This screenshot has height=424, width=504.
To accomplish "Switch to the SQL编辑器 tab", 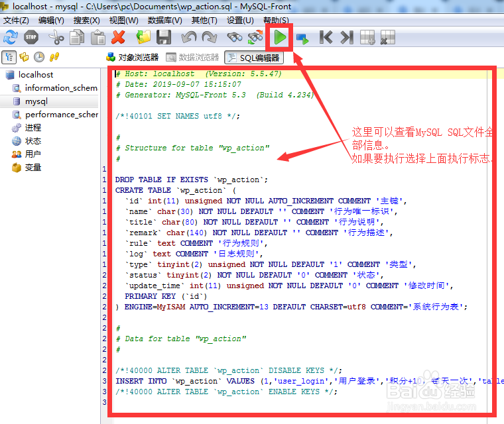I will tap(254, 58).
